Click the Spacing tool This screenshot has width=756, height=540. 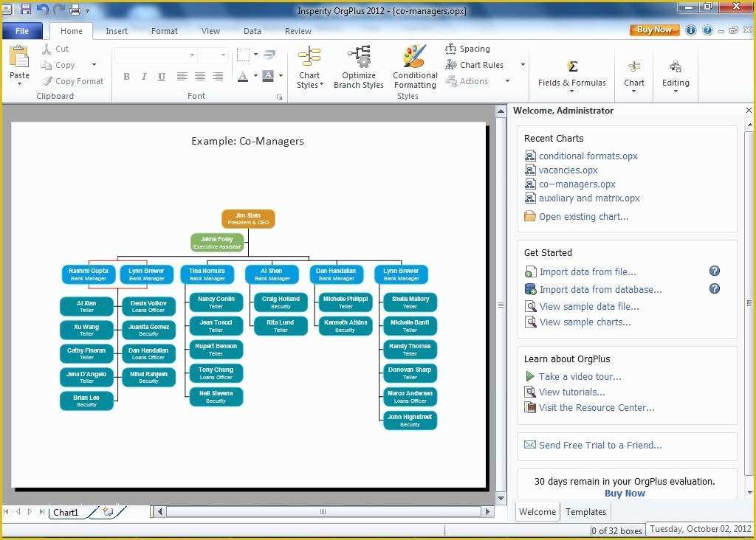point(467,49)
